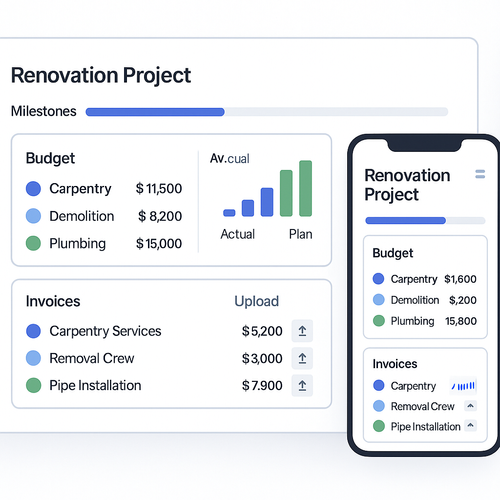Select the $7.900 invoice amount

click(x=262, y=386)
